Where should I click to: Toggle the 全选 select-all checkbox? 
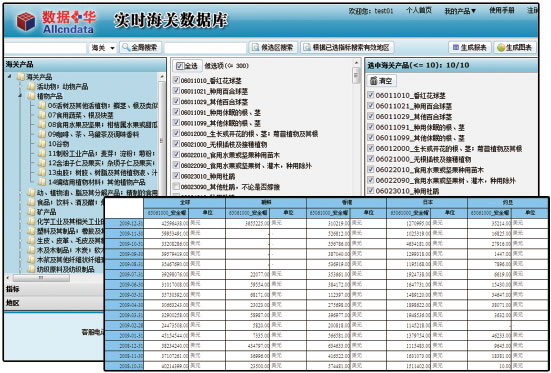click(180, 66)
